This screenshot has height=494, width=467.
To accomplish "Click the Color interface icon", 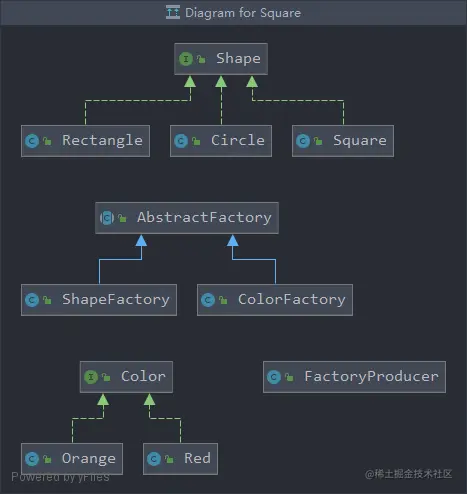I will click(91, 377).
